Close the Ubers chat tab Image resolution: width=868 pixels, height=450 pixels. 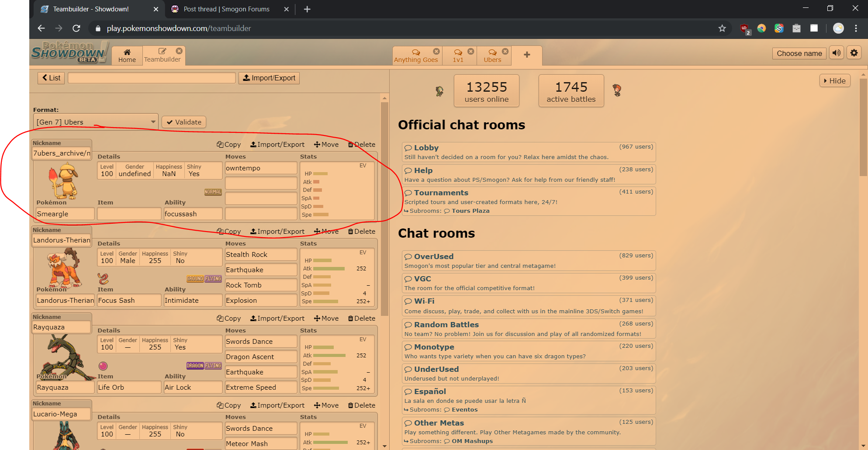(505, 51)
